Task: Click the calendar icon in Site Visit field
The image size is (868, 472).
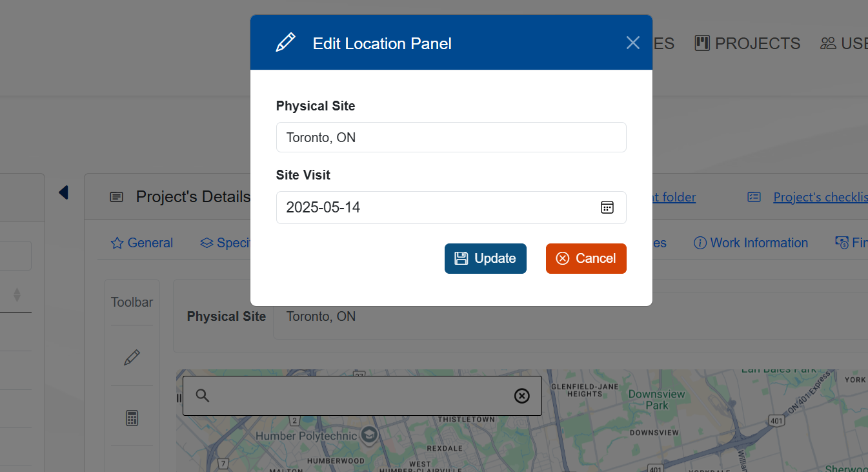Action: coord(607,207)
